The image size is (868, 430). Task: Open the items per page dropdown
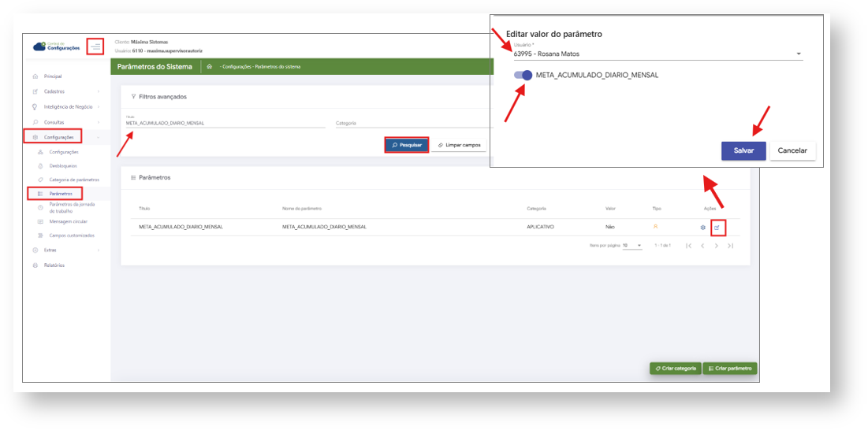(x=632, y=245)
